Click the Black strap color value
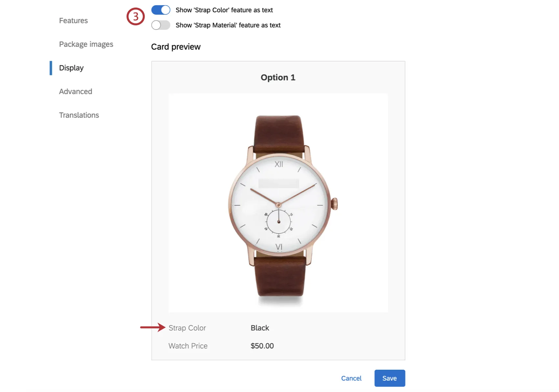Screen dimensions: 559x392 pos(259,328)
